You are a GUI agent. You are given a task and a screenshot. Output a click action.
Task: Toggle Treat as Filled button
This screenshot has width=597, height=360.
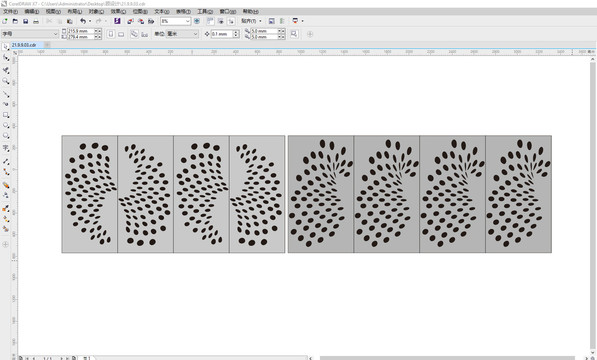(x=294, y=34)
